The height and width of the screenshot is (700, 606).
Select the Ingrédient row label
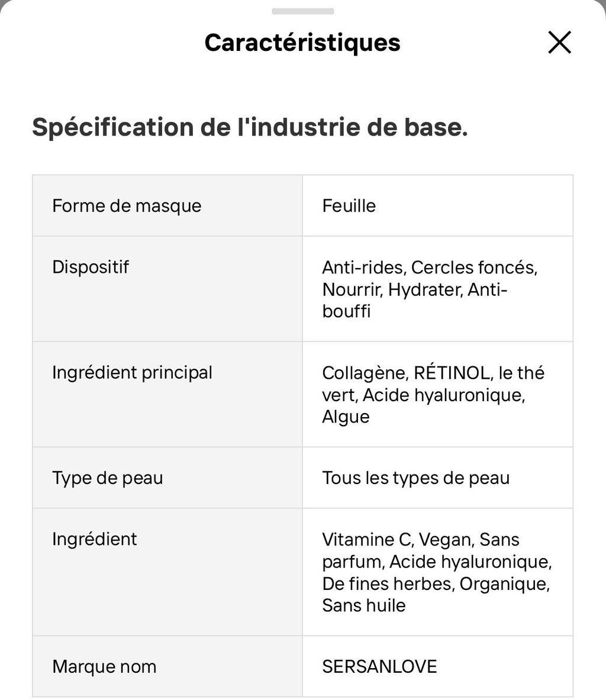click(94, 539)
